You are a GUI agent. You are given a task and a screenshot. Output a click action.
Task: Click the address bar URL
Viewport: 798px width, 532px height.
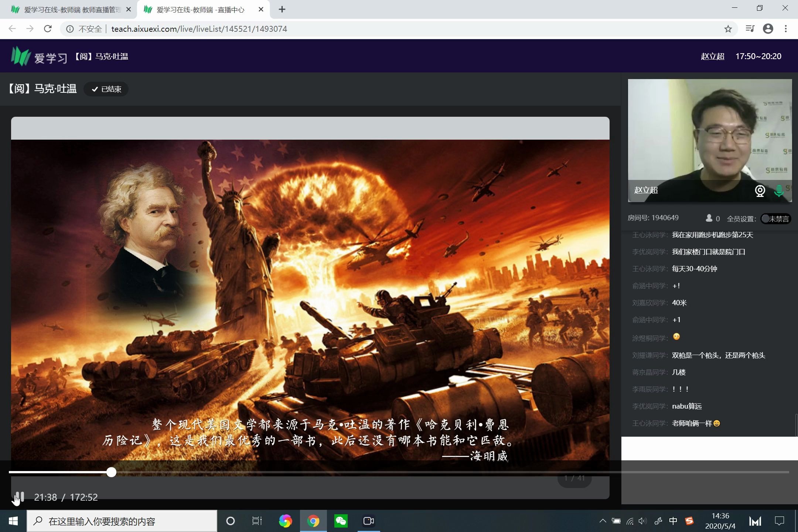coord(199,29)
